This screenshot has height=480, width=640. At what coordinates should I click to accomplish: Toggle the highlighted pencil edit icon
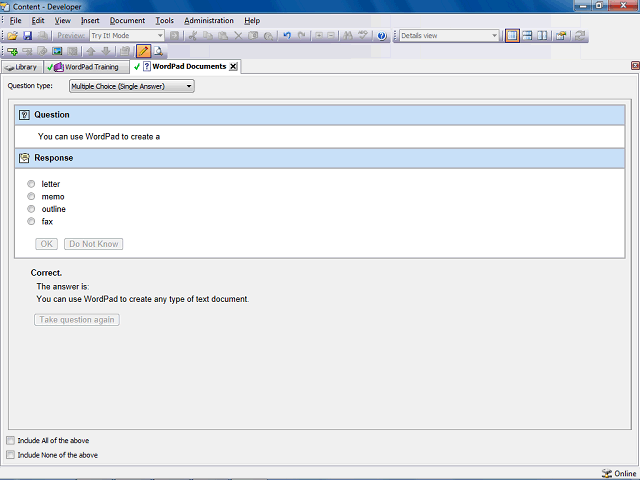143,51
